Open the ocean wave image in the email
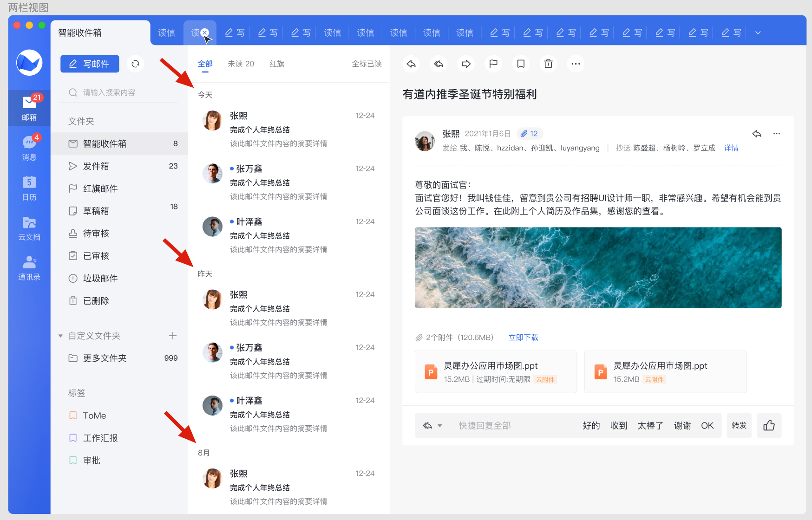The height and width of the screenshot is (520, 812). 598,267
